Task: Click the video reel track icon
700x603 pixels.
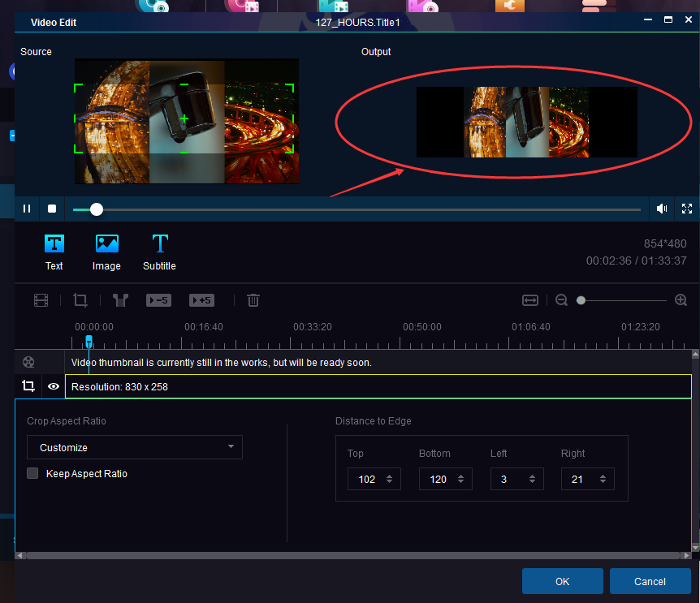Action: [x=28, y=362]
